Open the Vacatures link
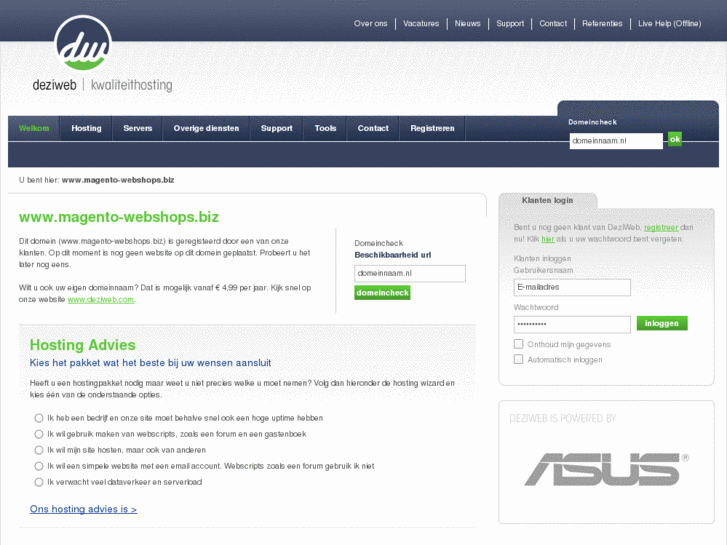Screen dimensions: 727x545 [421, 23]
